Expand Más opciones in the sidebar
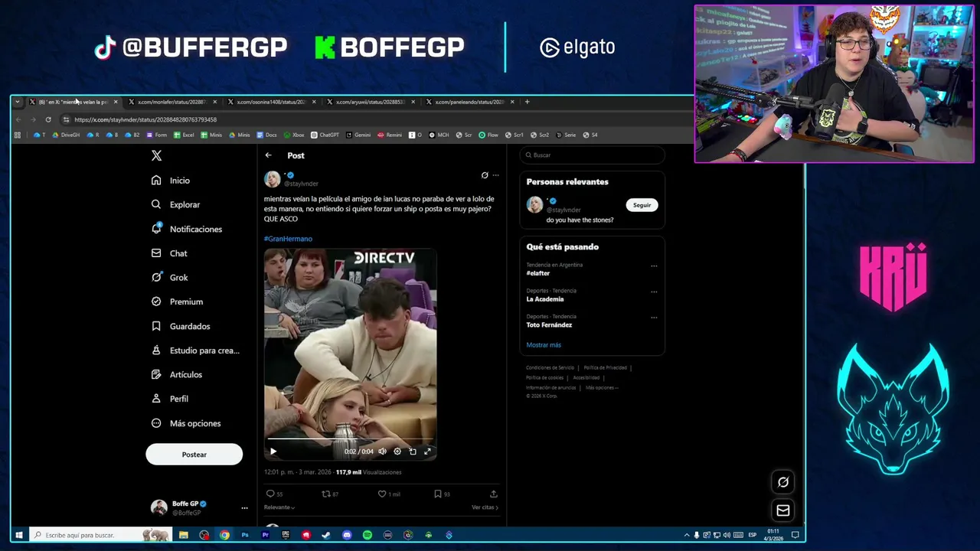Image resolution: width=980 pixels, height=551 pixels. tap(185, 423)
